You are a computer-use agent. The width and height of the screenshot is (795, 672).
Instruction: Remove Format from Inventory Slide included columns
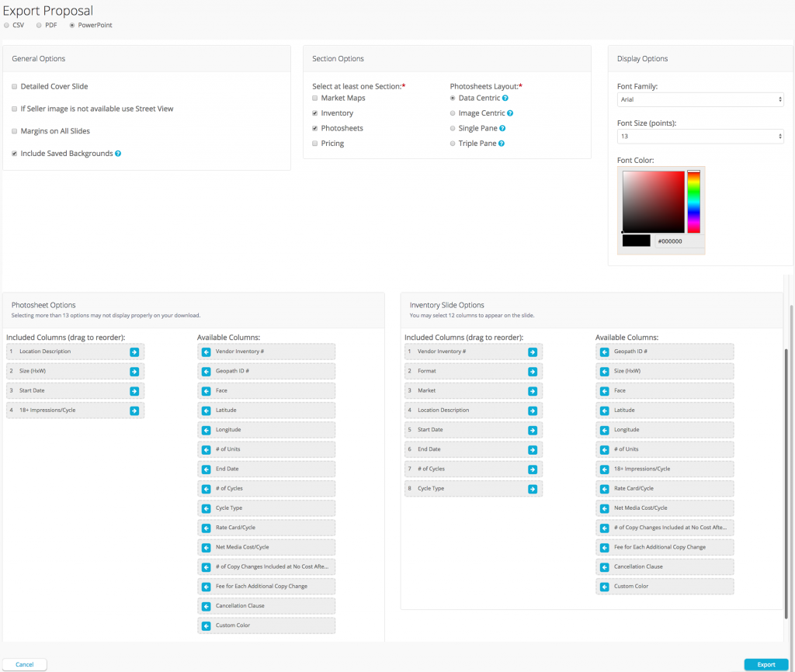[x=533, y=372]
